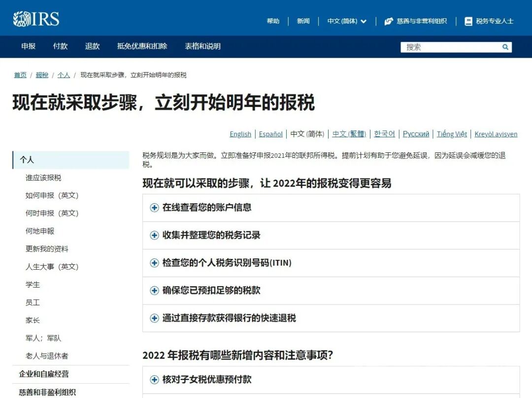The image size is (532, 398).
Task: Open 如何申报 (英文) sidebar item
Action: (x=52, y=196)
